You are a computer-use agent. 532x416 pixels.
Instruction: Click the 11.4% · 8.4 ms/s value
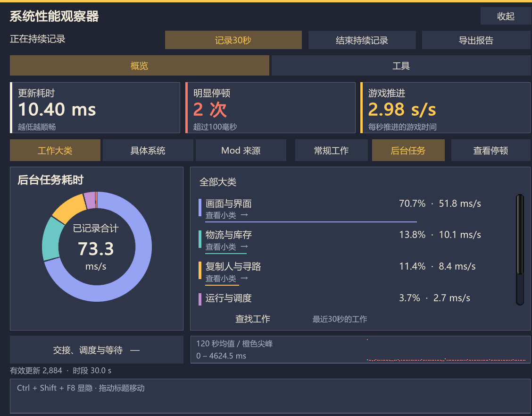pos(437,266)
